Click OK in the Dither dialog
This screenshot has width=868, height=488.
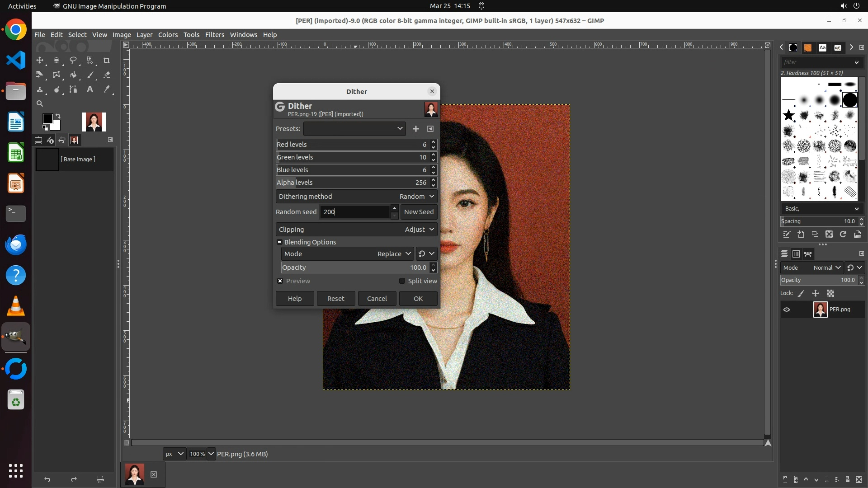tap(418, 299)
